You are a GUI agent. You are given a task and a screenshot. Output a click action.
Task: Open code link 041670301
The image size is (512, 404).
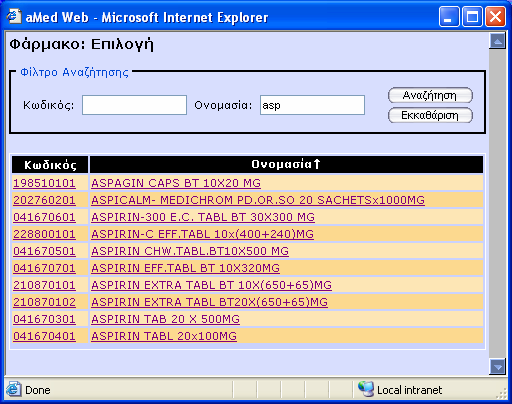tap(44, 319)
